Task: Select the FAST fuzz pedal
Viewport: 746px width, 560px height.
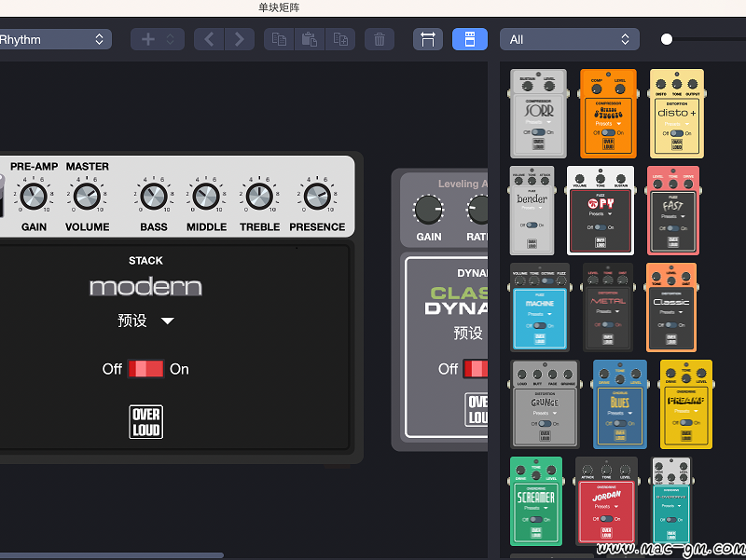Action: tap(672, 211)
